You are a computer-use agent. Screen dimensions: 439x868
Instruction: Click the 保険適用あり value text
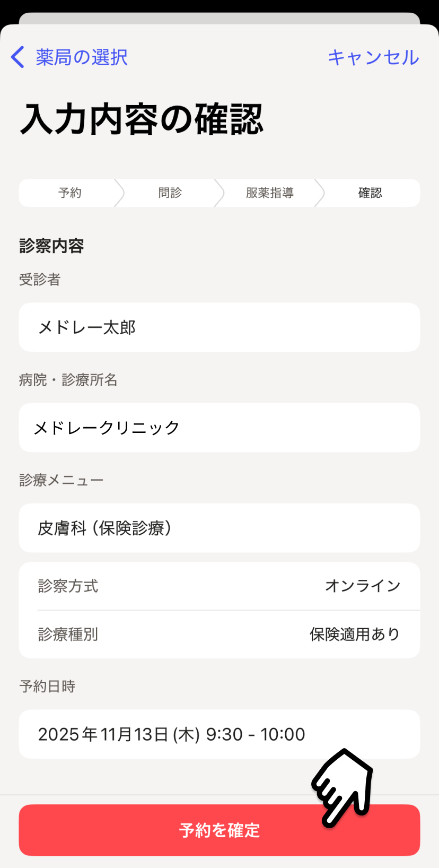pos(354,634)
